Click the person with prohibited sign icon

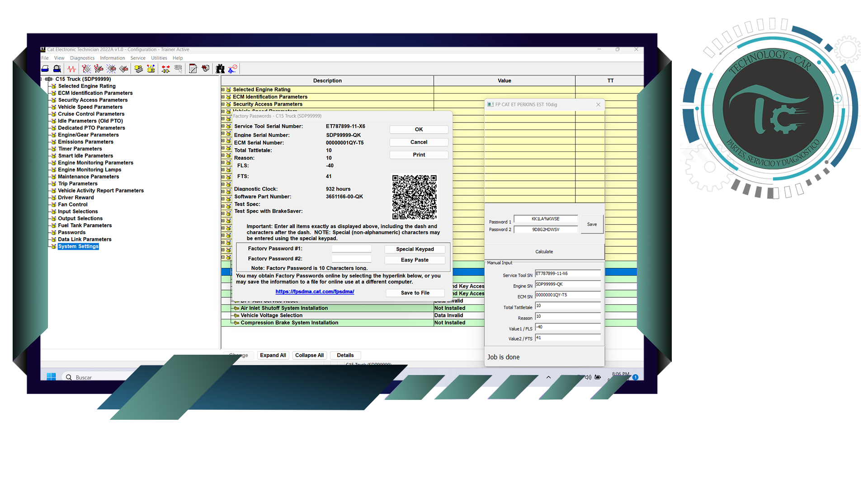[233, 69]
